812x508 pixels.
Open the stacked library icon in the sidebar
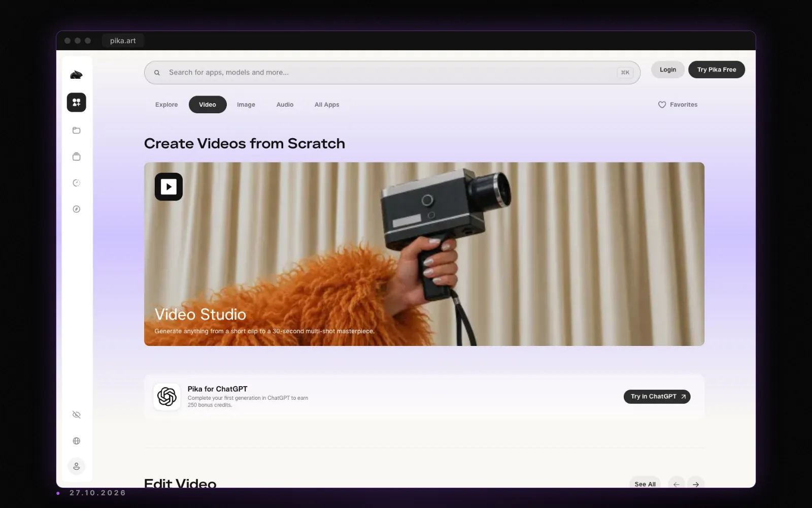(x=76, y=156)
